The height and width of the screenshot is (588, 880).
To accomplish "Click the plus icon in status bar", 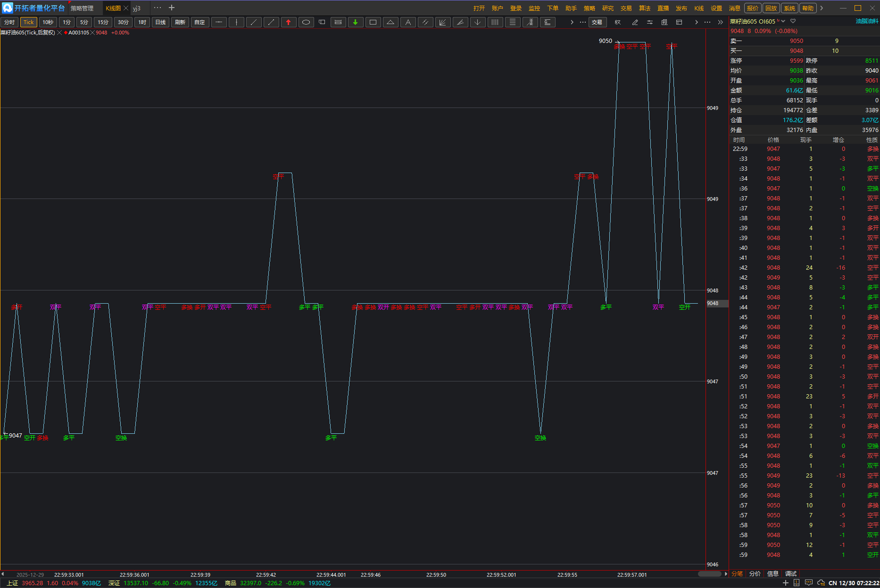I will (785, 583).
